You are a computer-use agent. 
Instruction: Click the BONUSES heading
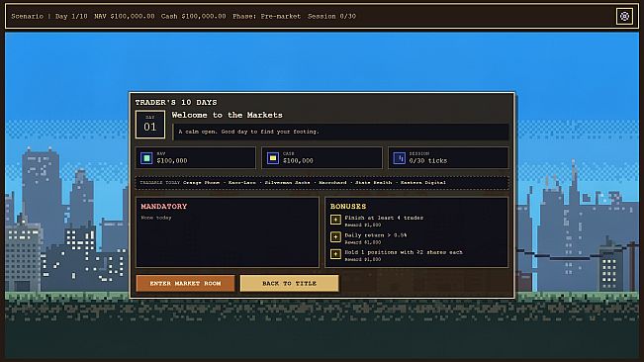tap(348, 206)
